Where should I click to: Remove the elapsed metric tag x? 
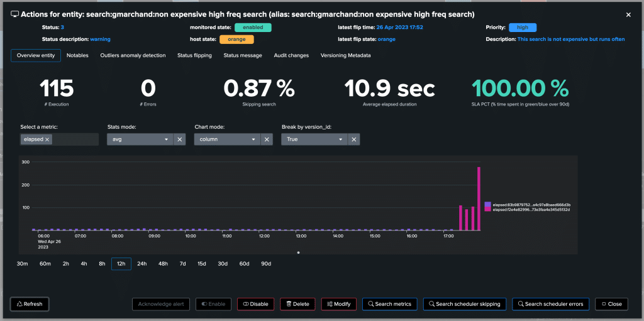pyautogui.click(x=48, y=139)
